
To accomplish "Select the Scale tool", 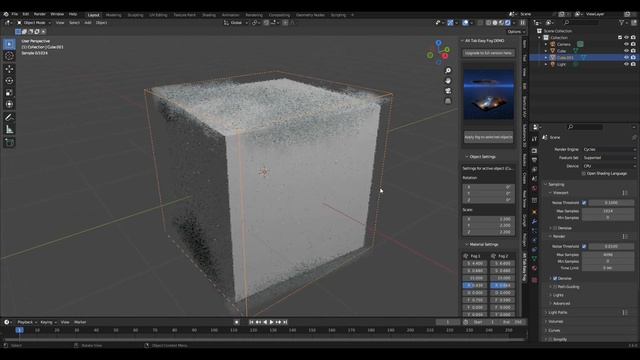I will 9,93.
